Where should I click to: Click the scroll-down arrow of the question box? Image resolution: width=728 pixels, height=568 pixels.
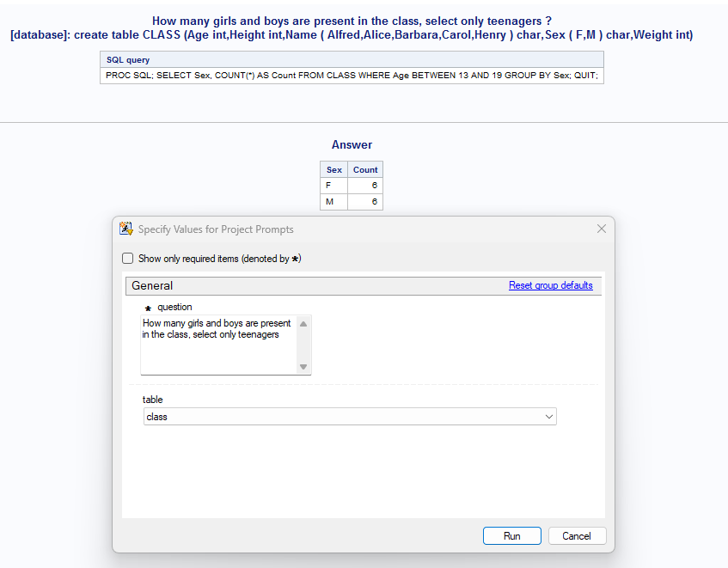coord(303,367)
